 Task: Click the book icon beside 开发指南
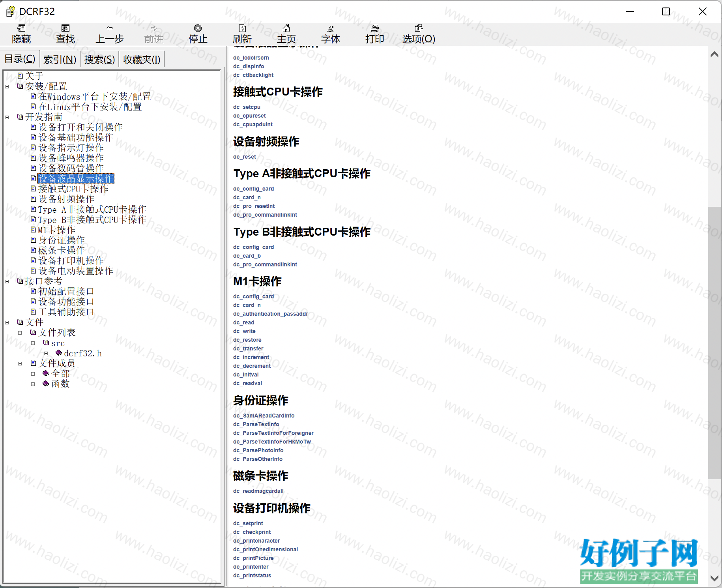pyautogui.click(x=20, y=117)
